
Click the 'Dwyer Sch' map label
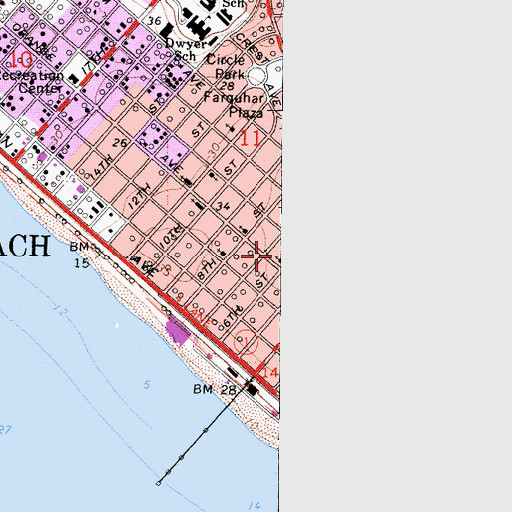186,49
